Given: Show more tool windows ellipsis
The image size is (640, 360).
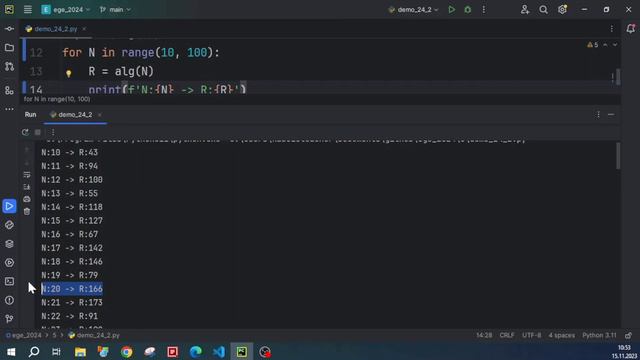Looking at the screenshot, I should (x=9, y=109).
